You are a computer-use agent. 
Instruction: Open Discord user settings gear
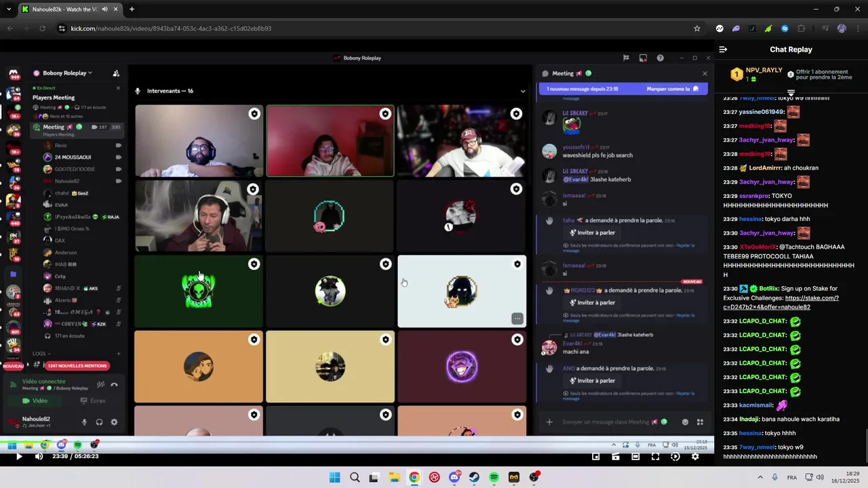(x=114, y=422)
